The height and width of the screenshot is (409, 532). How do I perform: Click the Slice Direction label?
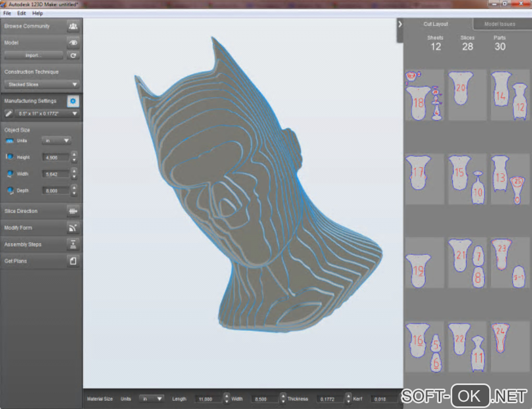point(21,211)
